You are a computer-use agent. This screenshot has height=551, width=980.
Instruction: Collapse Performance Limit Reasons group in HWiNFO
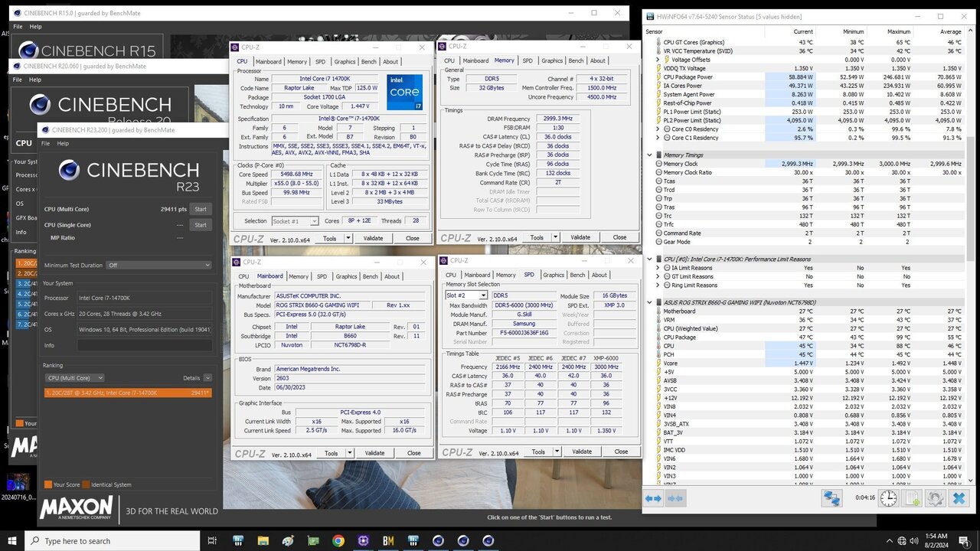tap(649, 259)
